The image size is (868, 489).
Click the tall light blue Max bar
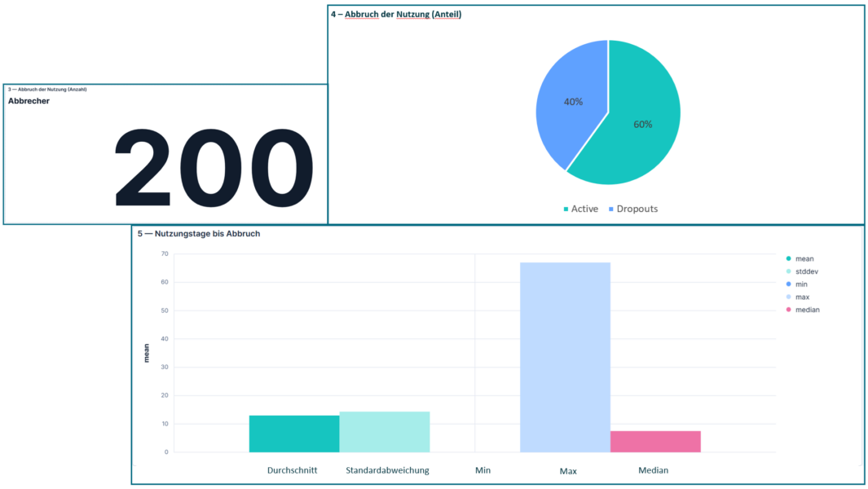pyautogui.click(x=565, y=357)
